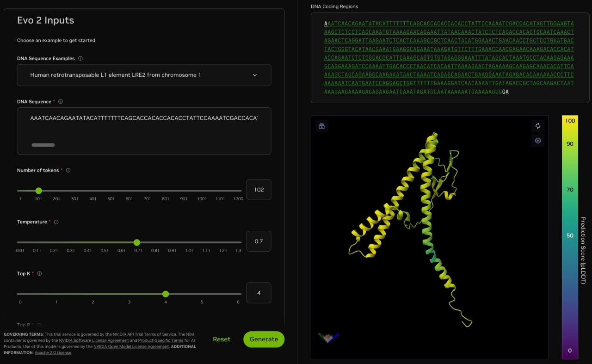The image size is (592, 364).
Task: Open the NVIDIA Software License Agreement link
Action: 94,340
